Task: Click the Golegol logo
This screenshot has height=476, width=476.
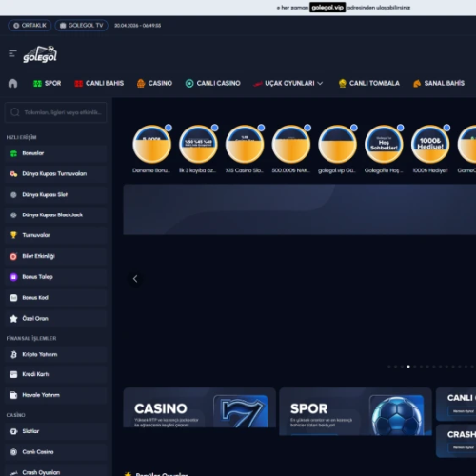Action: click(x=40, y=54)
